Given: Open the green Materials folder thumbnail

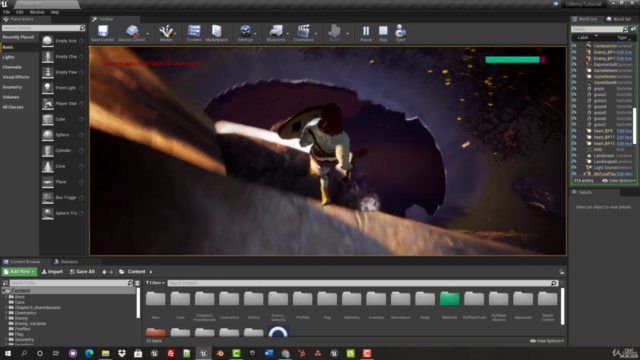Looking at the screenshot, I should point(449,299).
